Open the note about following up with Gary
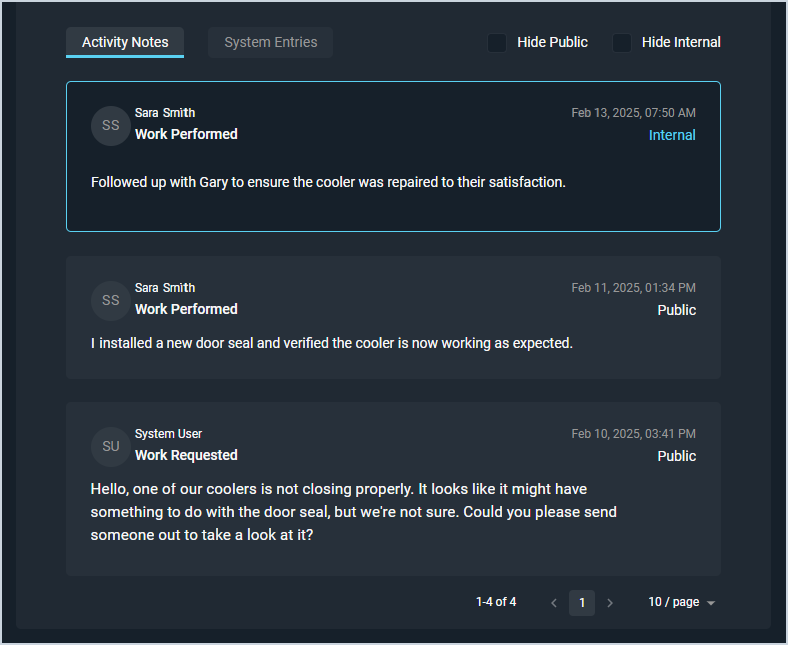 pos(328,182)
